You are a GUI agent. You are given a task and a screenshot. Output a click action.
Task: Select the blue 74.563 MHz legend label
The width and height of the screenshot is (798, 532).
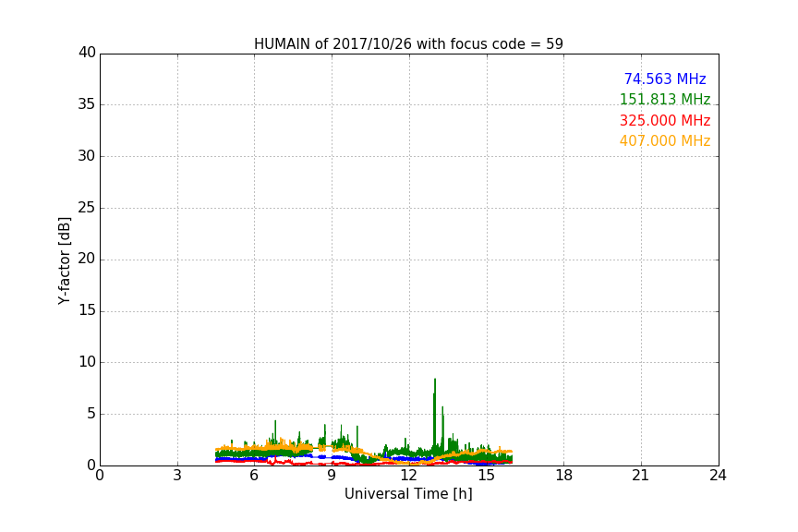(665, 79)
